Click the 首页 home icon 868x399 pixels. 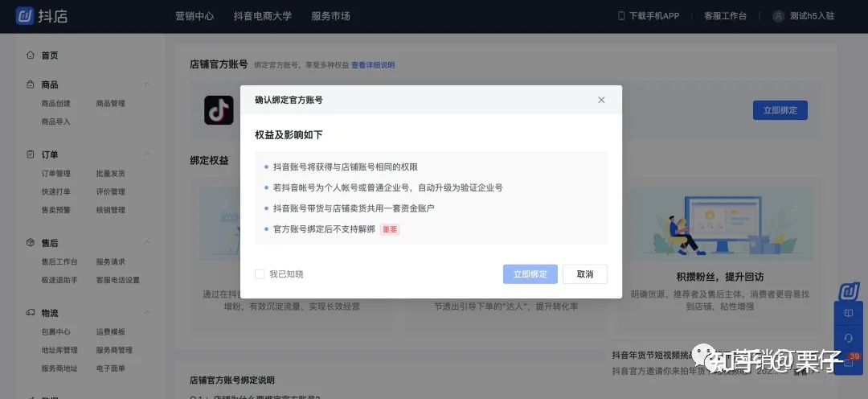(31, 55)
